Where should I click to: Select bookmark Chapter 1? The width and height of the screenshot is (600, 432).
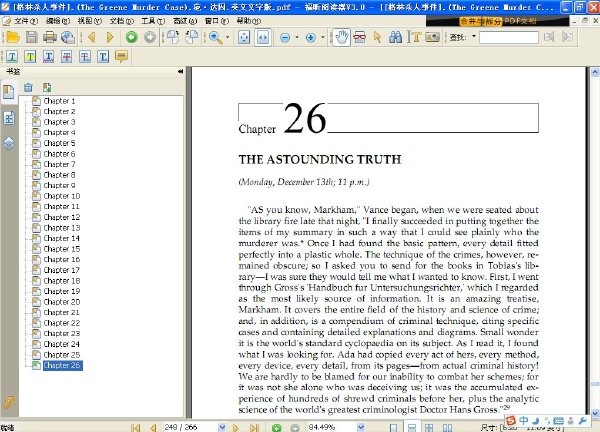point(59,101)
